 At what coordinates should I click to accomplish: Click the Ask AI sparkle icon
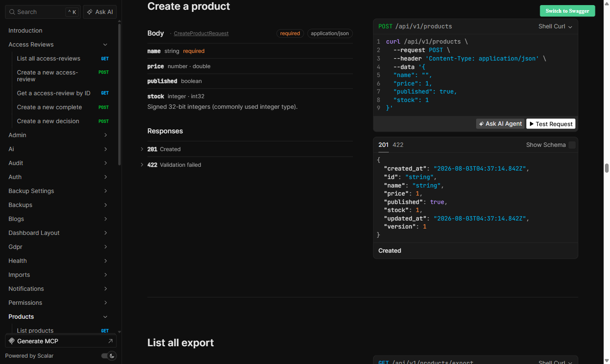point(90,12)
